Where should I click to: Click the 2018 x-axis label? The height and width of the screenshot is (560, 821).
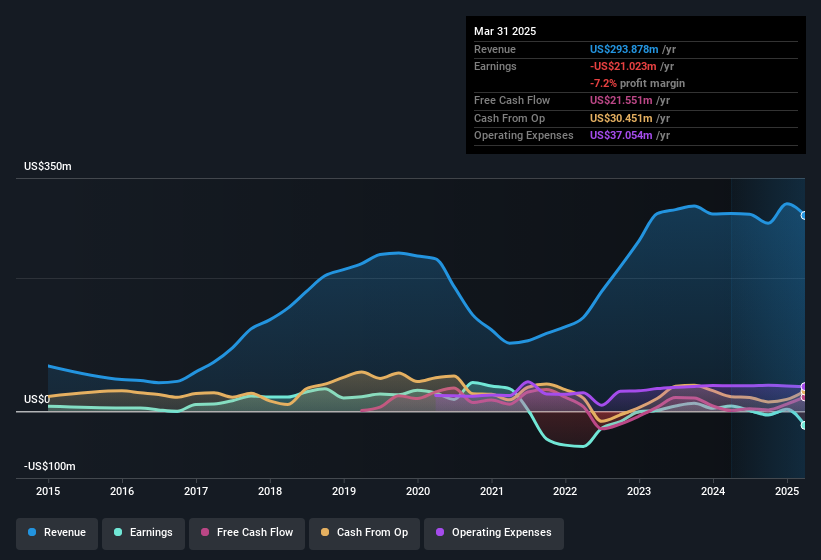coord(270,491)
